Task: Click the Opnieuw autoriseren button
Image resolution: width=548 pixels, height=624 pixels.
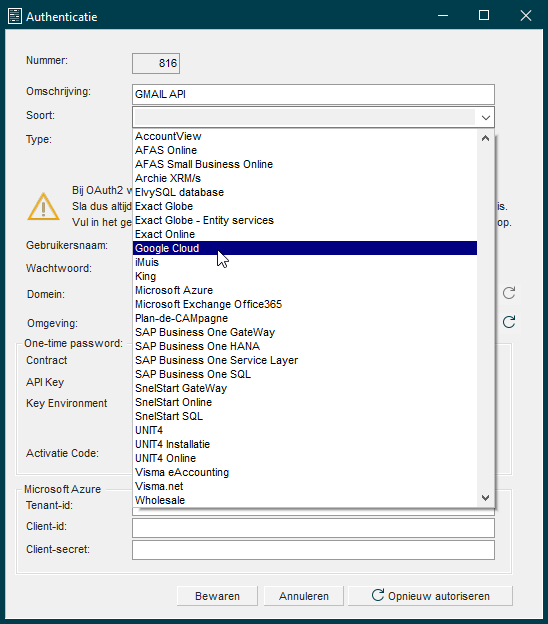Action: pyautogui.click(x=430, y=596)
